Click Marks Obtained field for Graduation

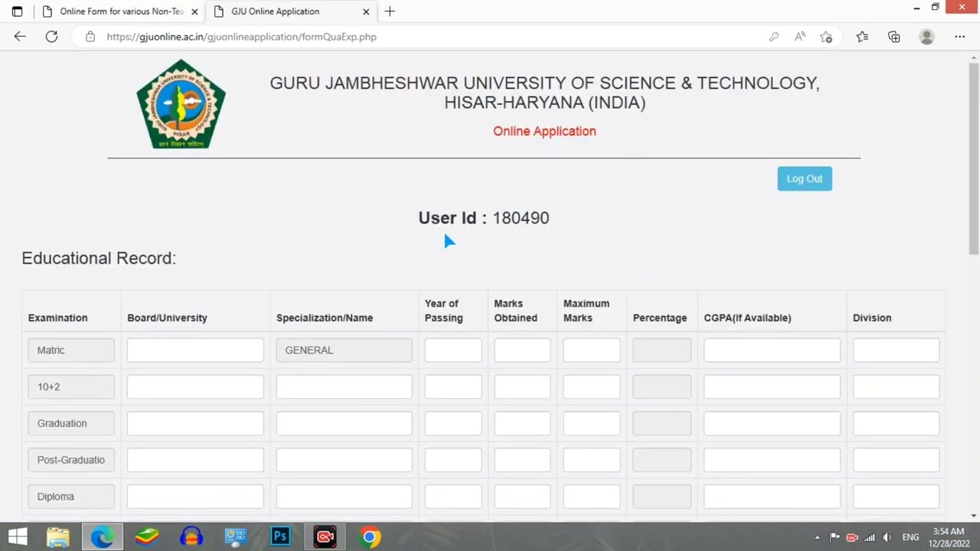522,423
